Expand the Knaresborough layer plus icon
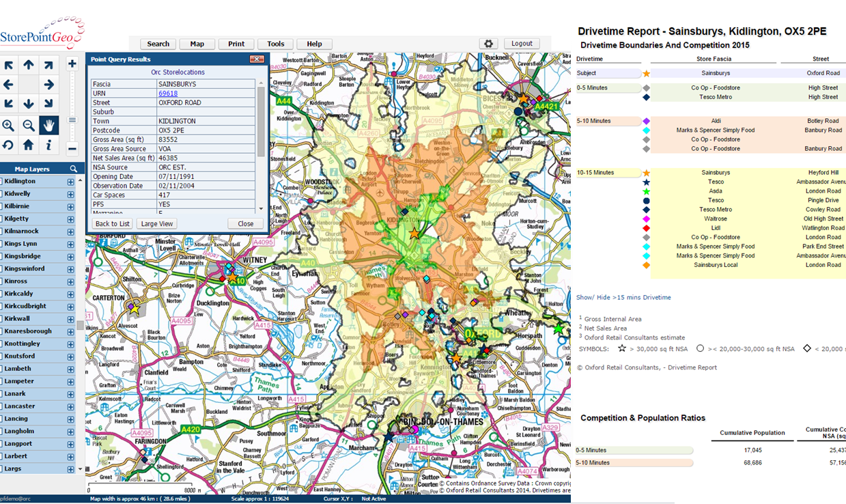 click(70, 331)
